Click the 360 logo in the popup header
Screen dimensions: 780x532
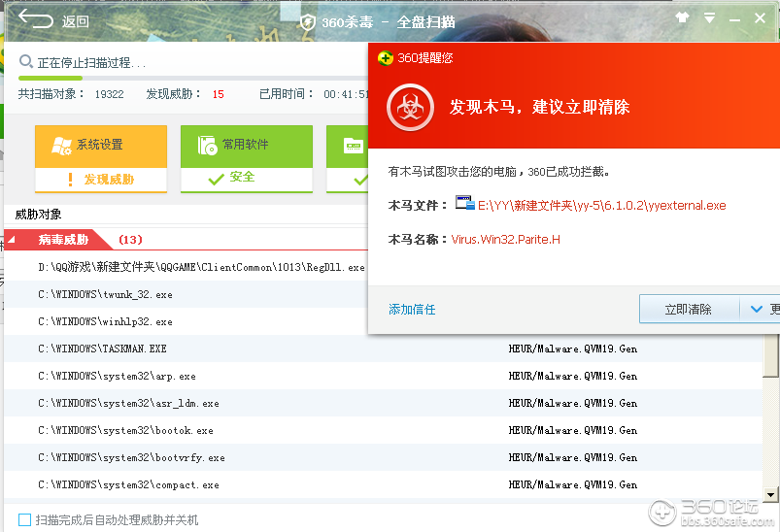coord(385,57)
